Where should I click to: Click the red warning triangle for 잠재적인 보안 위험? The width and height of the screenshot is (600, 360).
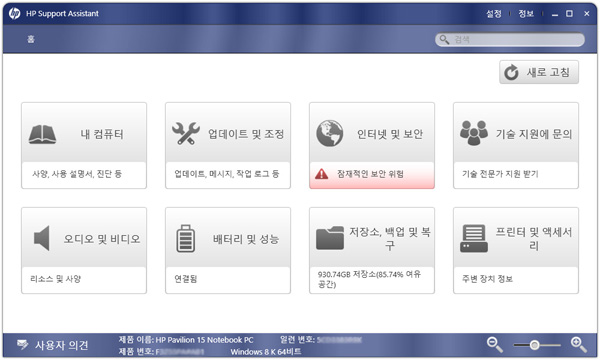321,174
